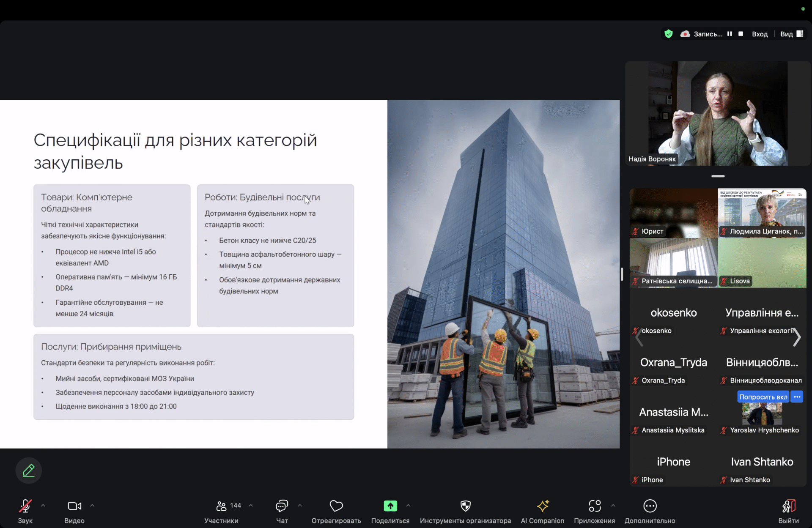Image resolution: width=812 pixels, height=528 pixels.
Task: Open Дополнительно more options icon
Action: click(650, 506)
